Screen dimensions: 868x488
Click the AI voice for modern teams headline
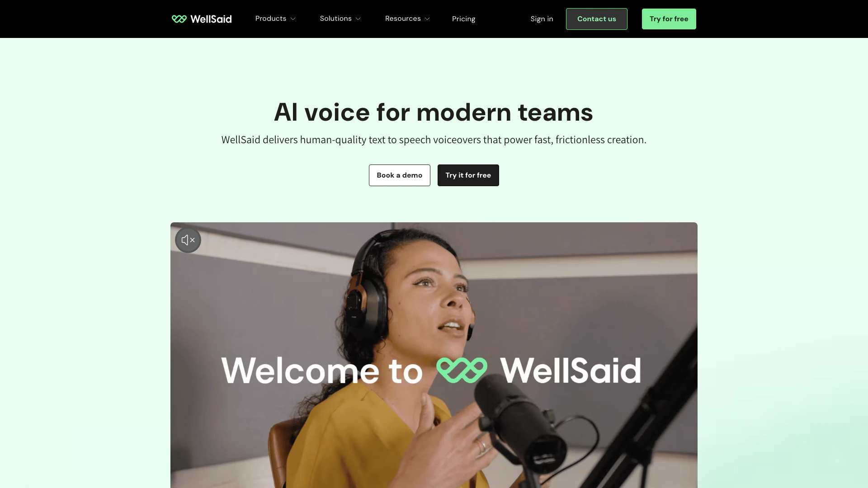coord(434,112)
